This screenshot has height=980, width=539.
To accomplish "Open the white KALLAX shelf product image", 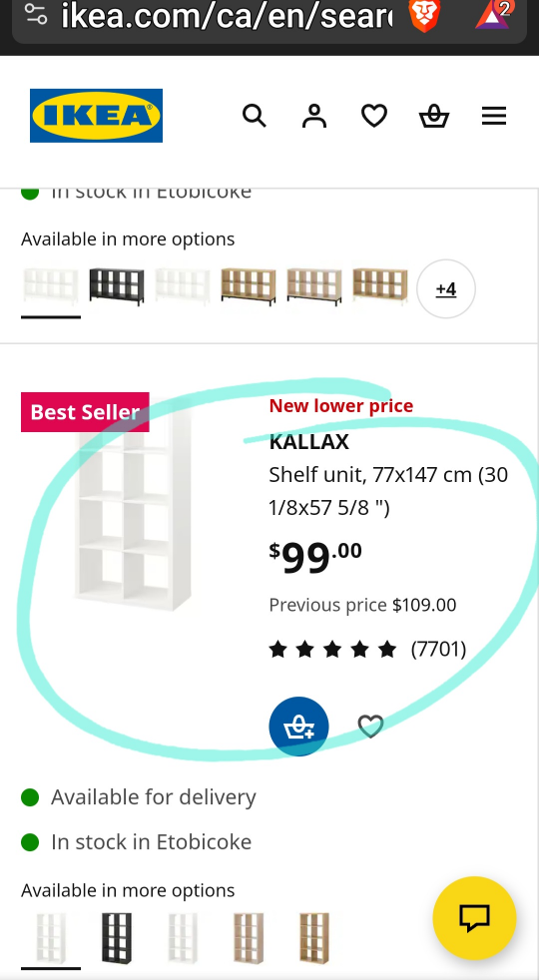I will point(133,506).
